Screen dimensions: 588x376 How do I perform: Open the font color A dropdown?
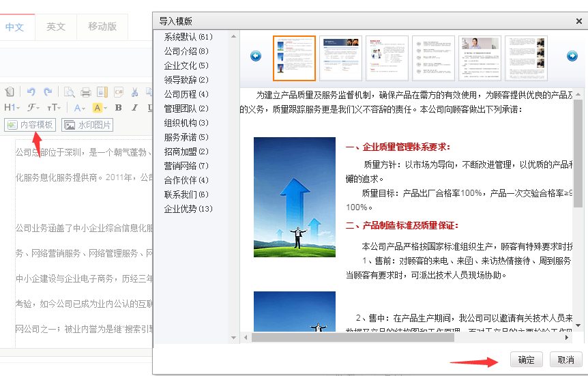coord(79,108)
